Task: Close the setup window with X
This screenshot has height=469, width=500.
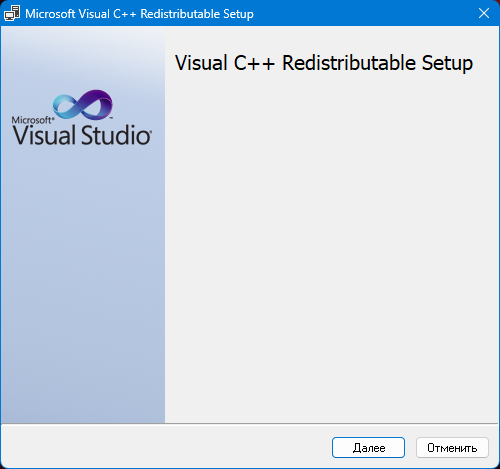Action: tap(484, 13)
